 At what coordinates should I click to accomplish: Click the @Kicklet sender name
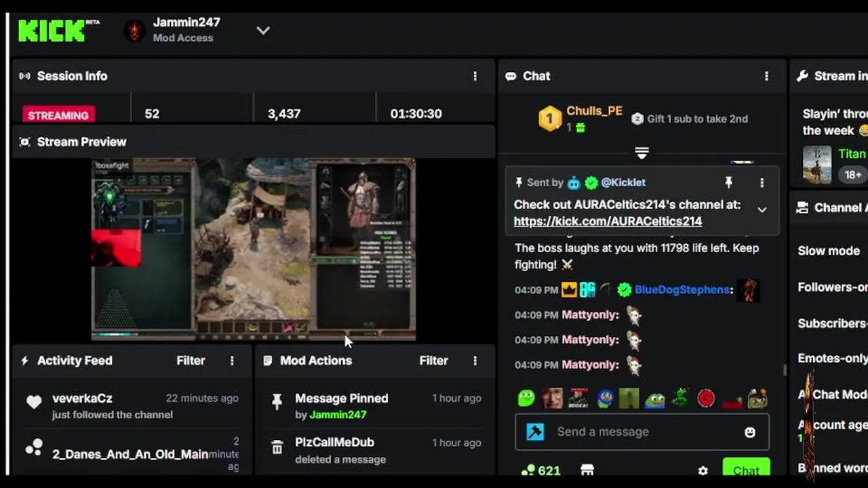623,182
